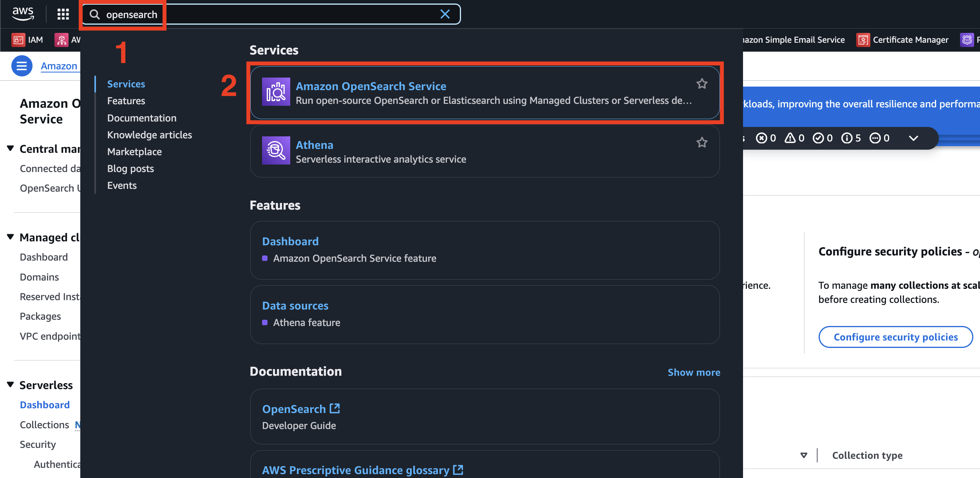Select the Services filter category
The image size is (980, 478).
[126, 84]
